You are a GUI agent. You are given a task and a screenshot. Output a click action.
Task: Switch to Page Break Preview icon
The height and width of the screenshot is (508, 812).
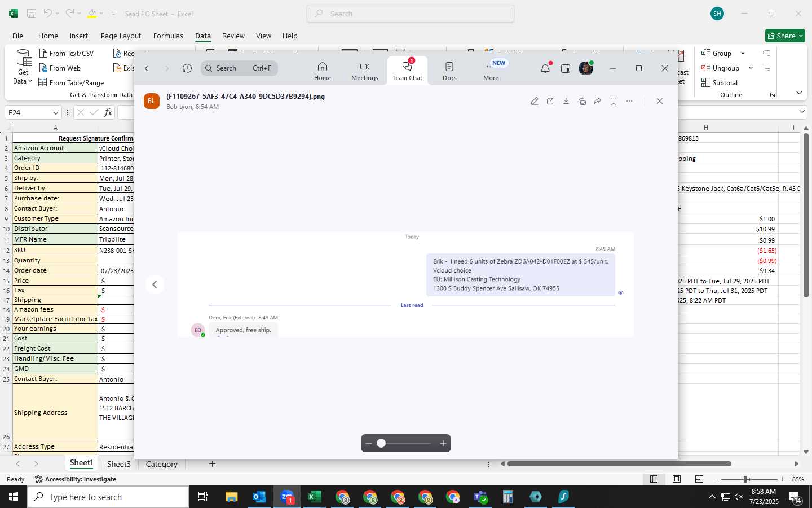point(699,479)
